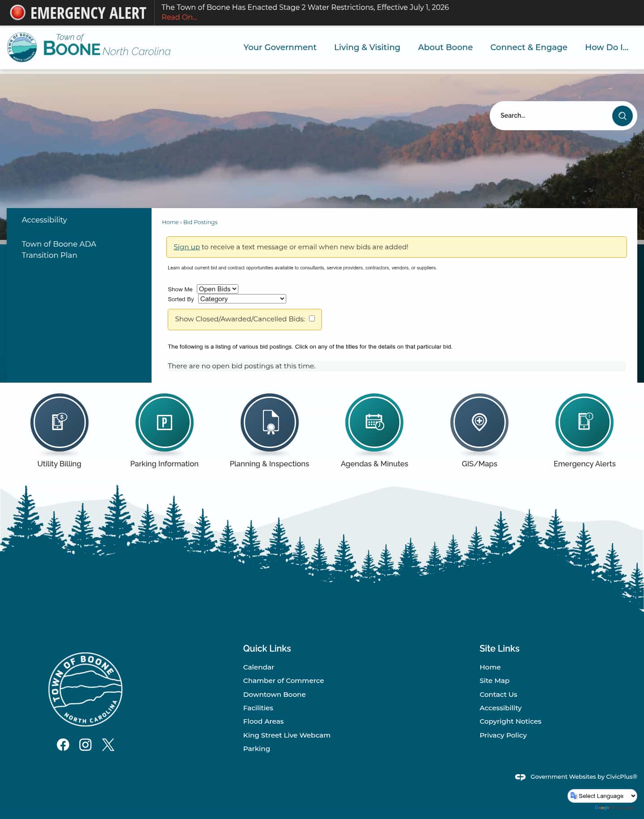Screen dimensions: 644x819
Task: Open the Living & Visiting menu
Action: pyautogui.click(x=367, y=47)
